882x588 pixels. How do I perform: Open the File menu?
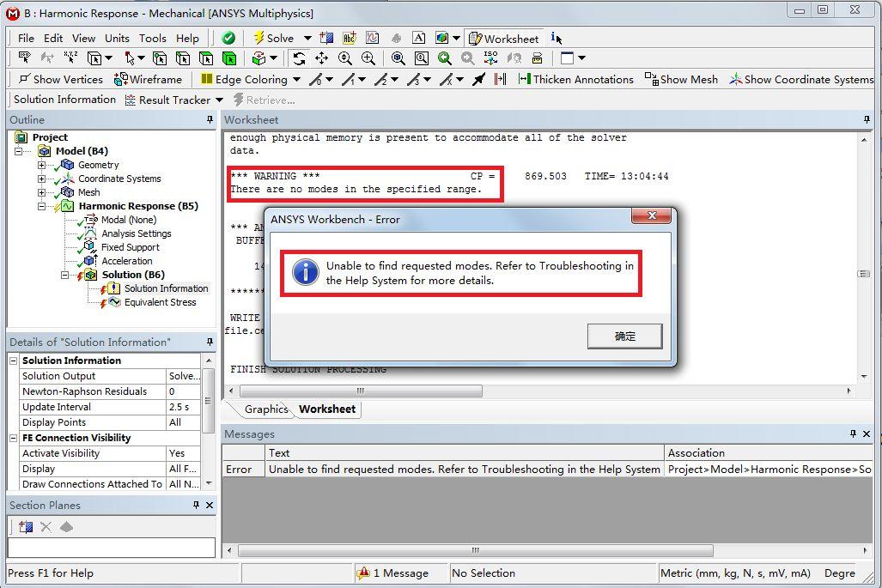[x=26, y=39]
